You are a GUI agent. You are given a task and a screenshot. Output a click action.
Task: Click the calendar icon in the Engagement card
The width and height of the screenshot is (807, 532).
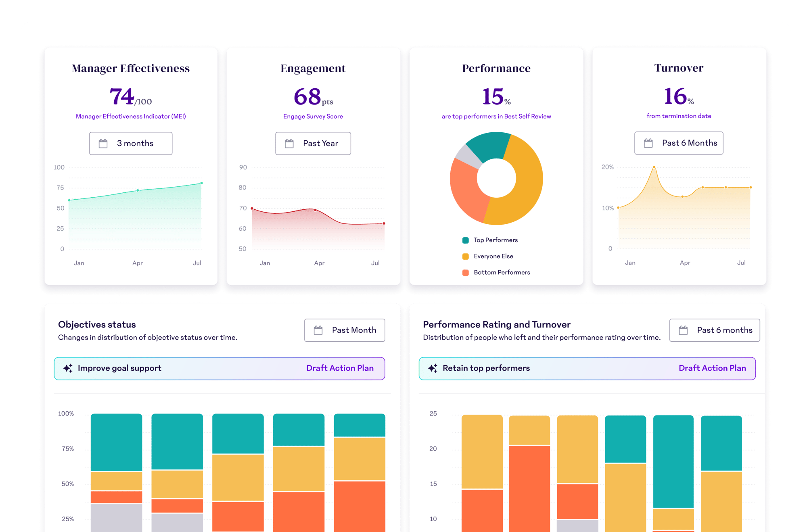point(289,143)
